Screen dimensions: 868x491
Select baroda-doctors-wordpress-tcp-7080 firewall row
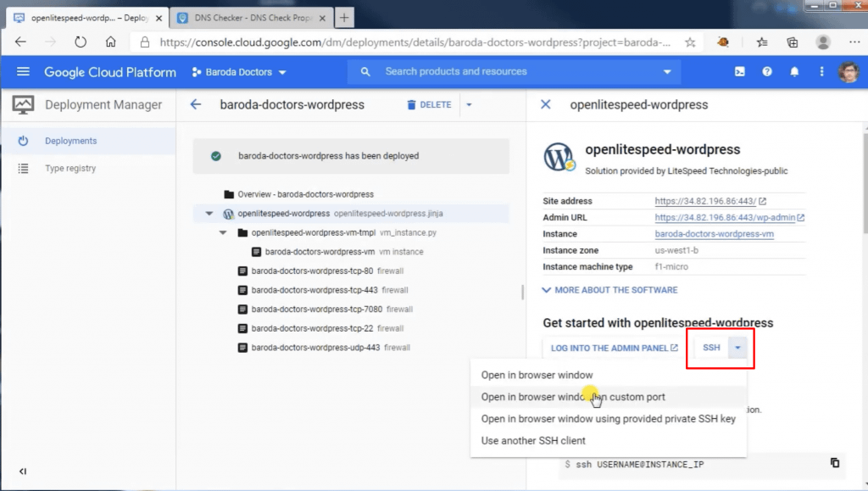350,310
